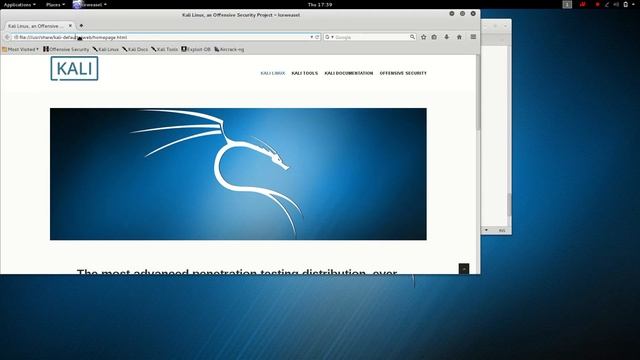Viewport: 640px width, 360px height.
Task: Click the workspace indicator in top panel
Action: (x=567, y=4)
